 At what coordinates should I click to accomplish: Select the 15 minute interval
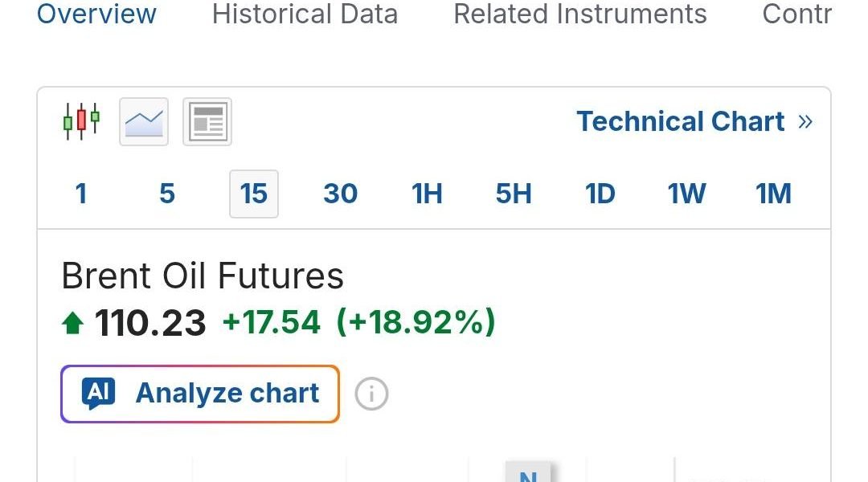254,194
